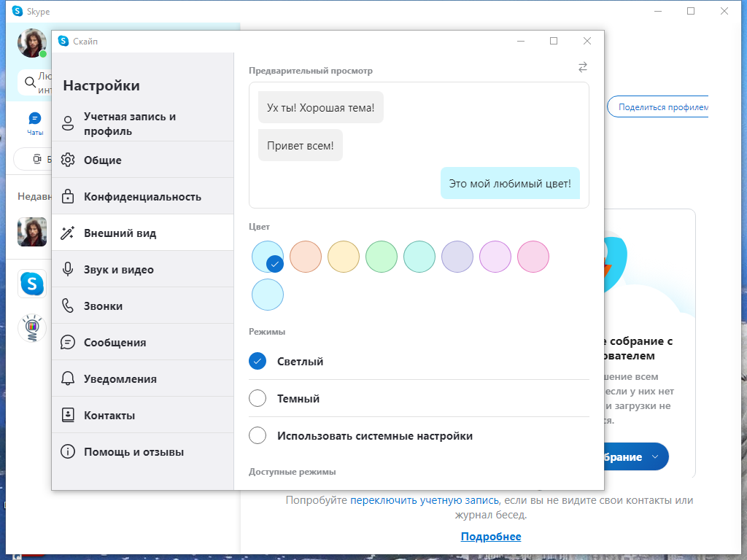Select the Светлый mode radio button
Screen dimensions: 747x560
point(258,362)
